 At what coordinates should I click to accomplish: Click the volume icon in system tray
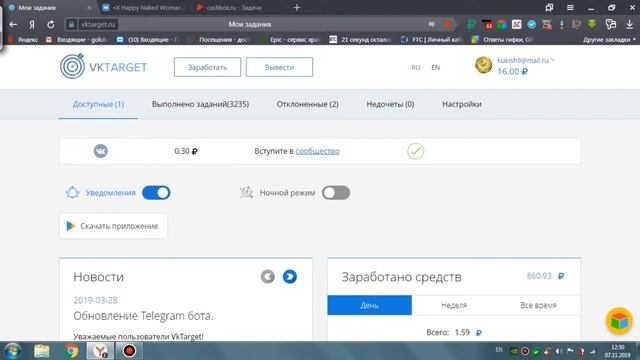tap(559, 351)
